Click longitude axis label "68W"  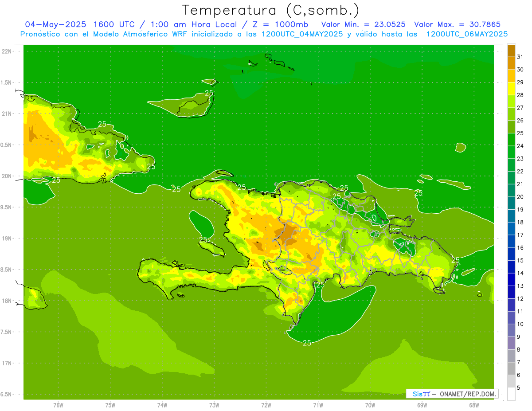[x=474, y=405]
